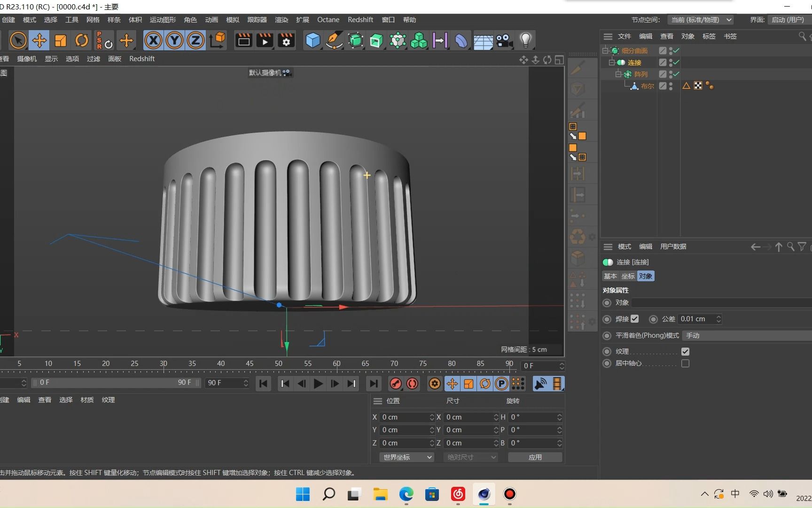Collapse the 细分曲面 object in the tree
The image size is (812, 508).
click(606, 50)
